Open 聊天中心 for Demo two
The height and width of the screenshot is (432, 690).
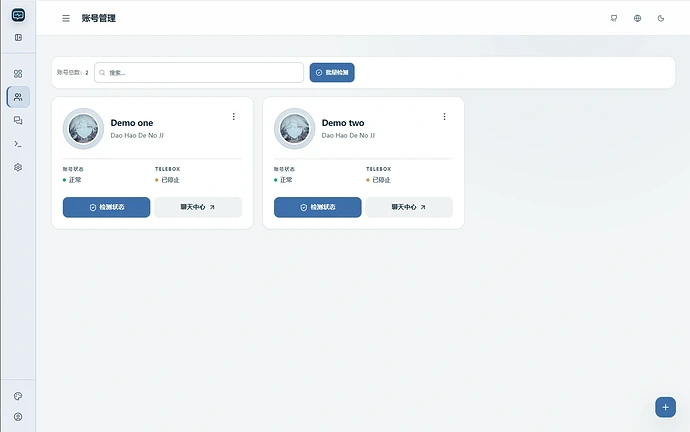tap(409, 207)
